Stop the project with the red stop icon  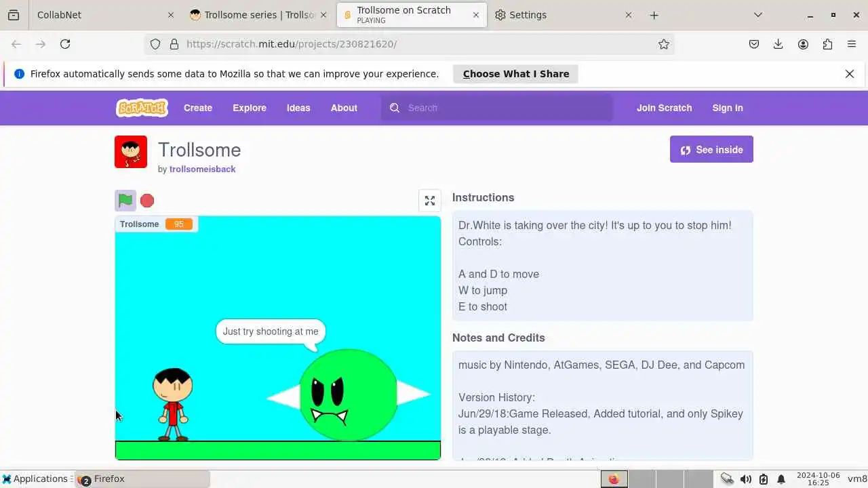(x=147, y=201)
